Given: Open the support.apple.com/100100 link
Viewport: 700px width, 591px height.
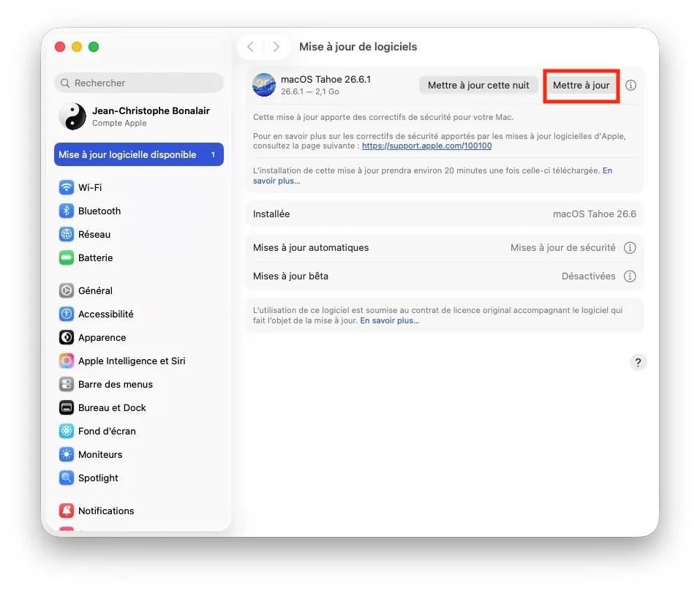Looking at the screenshot, I should point(426,146).
